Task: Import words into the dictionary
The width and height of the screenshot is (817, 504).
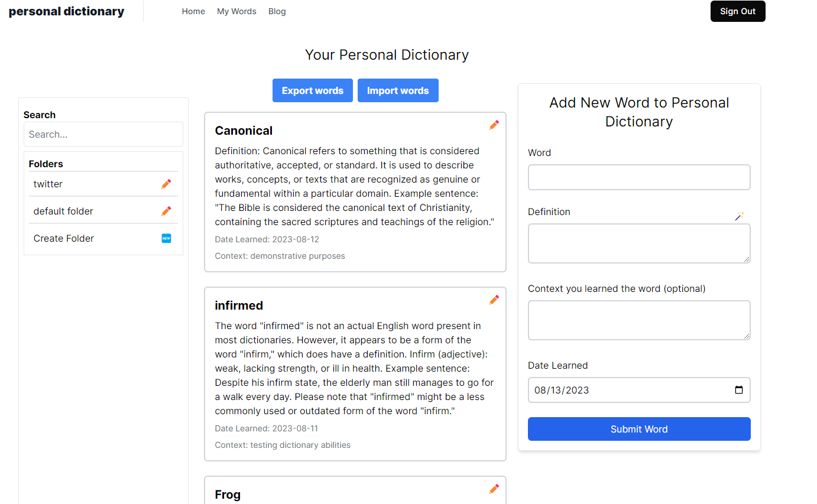Action: click(x=398, y=90)
